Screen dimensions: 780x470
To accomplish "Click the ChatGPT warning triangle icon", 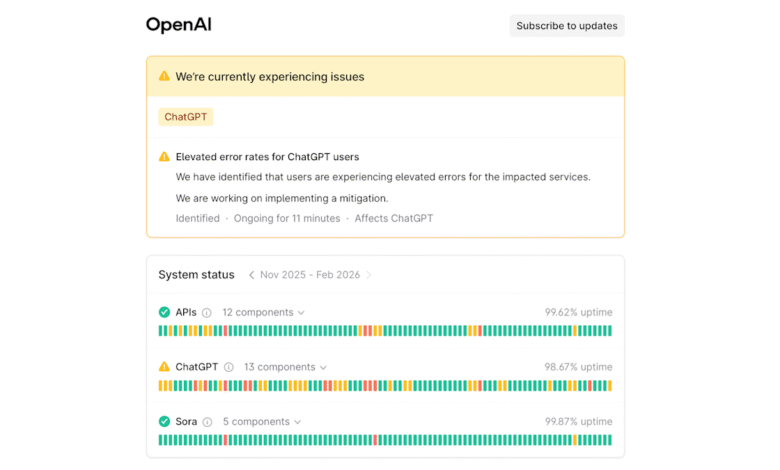I will [x=164, y=367].
